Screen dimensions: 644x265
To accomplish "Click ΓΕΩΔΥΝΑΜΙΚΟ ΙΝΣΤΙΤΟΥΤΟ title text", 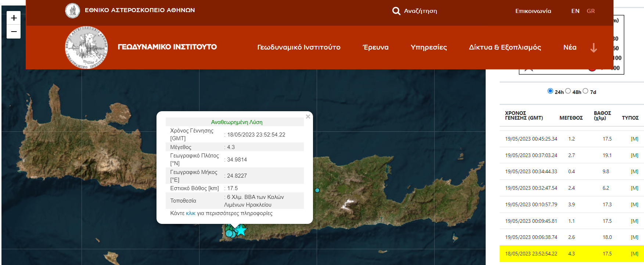I will [x=167, y=47].
